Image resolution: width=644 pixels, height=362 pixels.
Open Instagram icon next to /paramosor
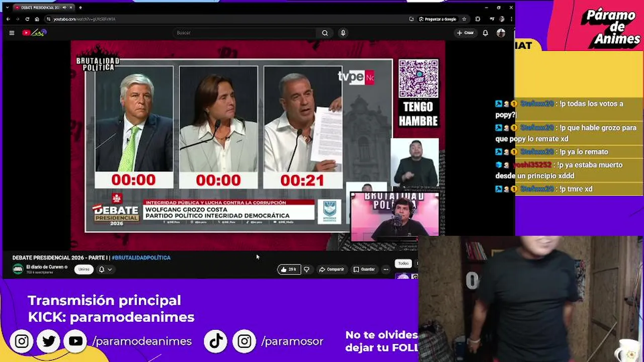point(245,341)
